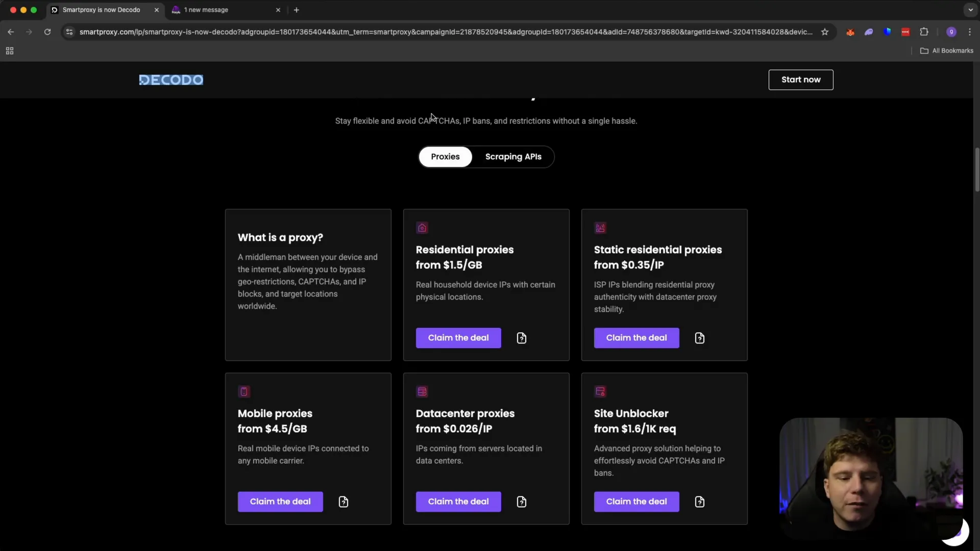Viewport: 980px width, 551px height.
Task: Open the Mobile proxies documentation icon
Action: [x=343, y=502]
